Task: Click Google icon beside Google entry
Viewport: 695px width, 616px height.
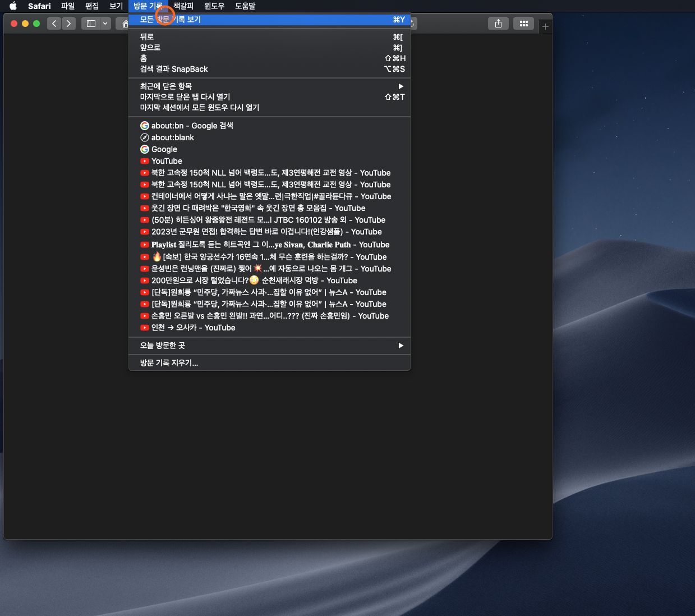Action: (145, 149)
